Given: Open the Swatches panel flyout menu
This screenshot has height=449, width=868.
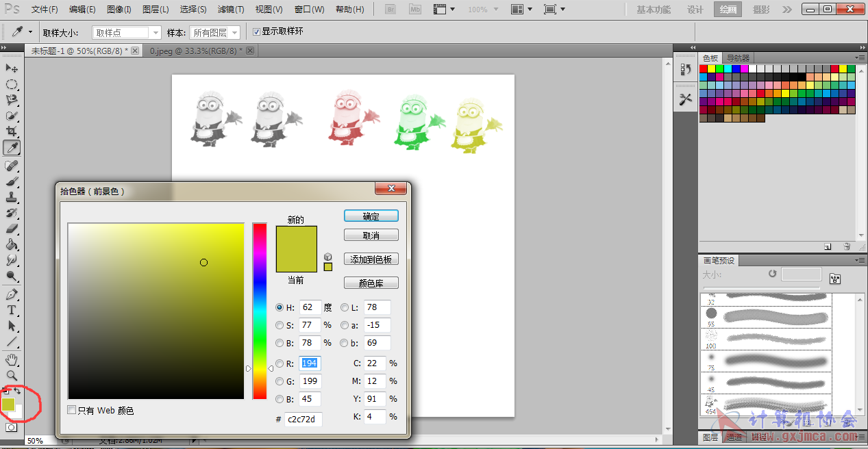Looking at the screenshot, I should (859, 57).
